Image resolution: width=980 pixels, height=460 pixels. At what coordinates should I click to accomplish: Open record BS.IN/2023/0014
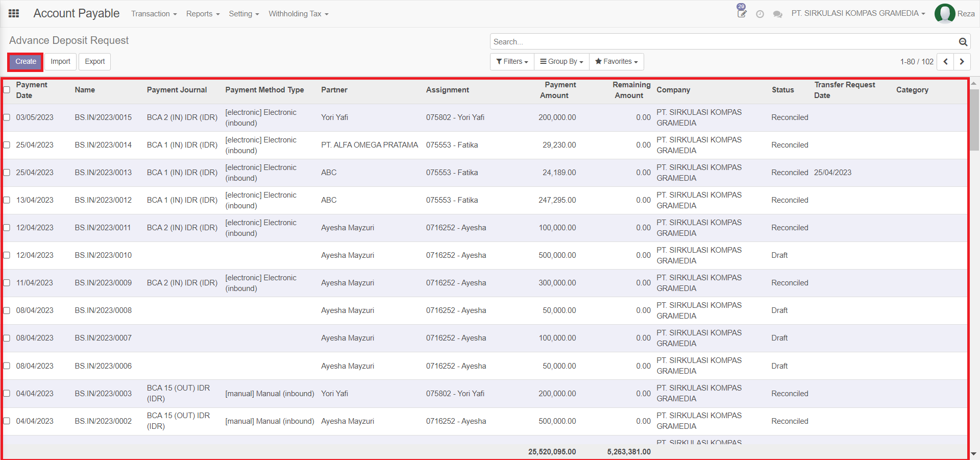(x=103, y=145)
